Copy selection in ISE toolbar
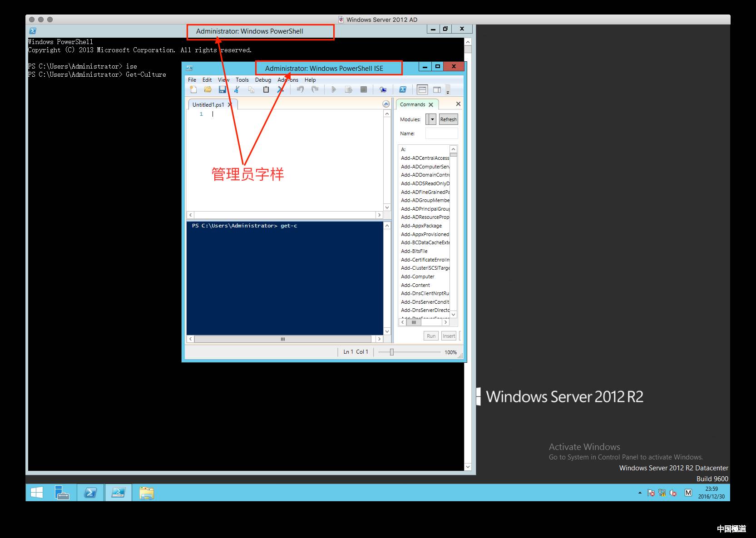 click(x=251, y=89)
